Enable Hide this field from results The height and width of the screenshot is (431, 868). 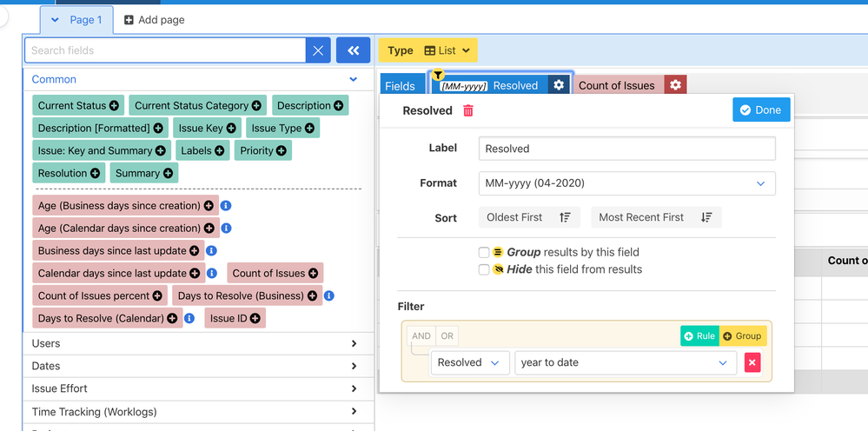coord(484,269)
